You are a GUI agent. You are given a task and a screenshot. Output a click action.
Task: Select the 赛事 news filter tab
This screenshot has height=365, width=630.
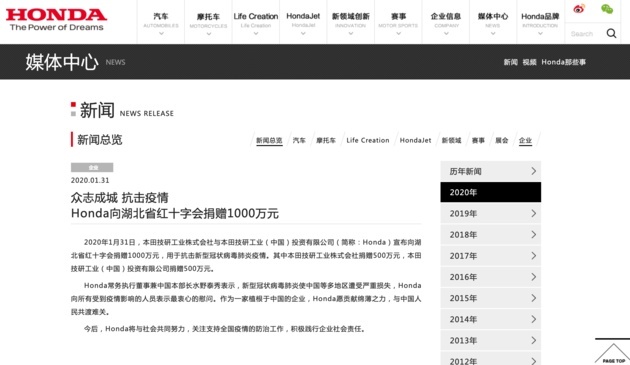478,140
